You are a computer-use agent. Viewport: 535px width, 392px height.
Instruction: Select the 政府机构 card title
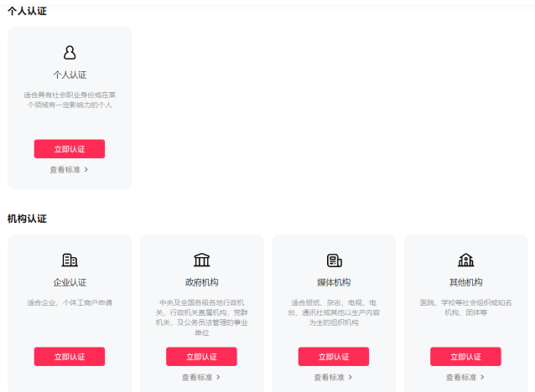click(201, 282)
